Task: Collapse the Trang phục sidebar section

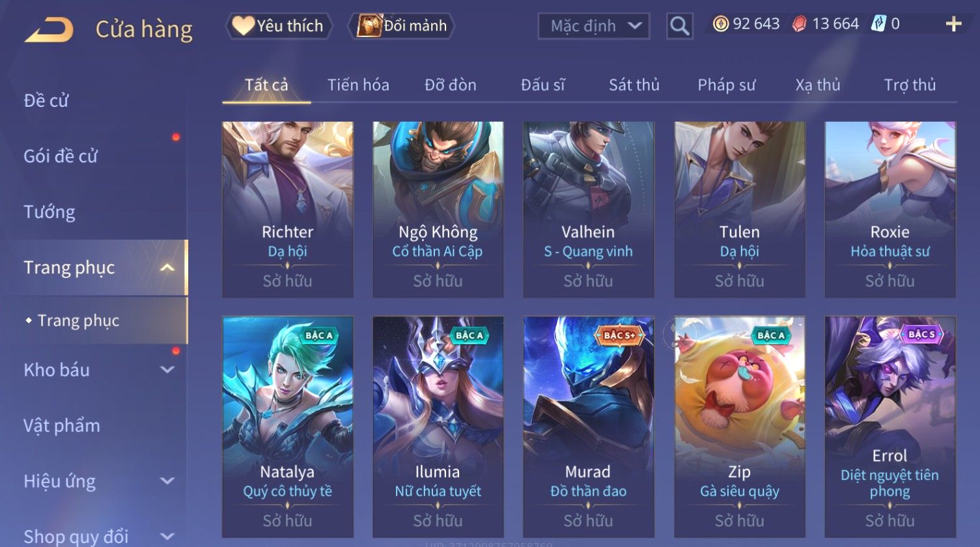Action: pos(167,268)
